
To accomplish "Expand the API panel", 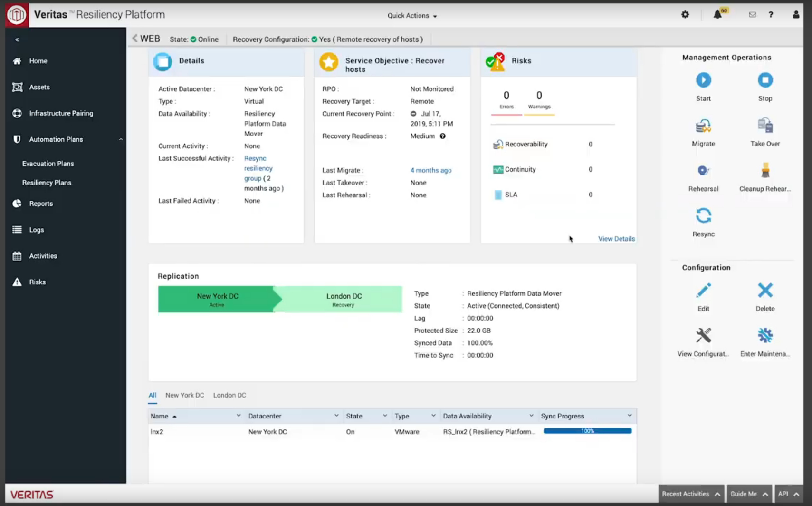I will coord(789,494).
